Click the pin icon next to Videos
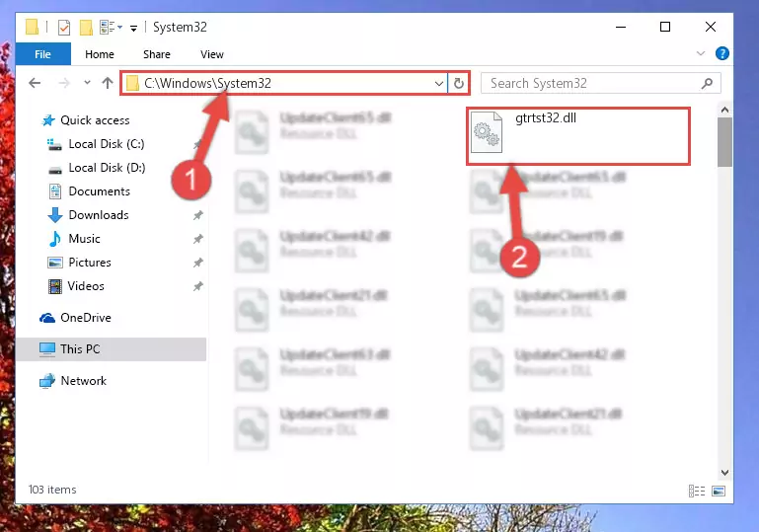This screenshot has width=759, height=532. [198, 286]
